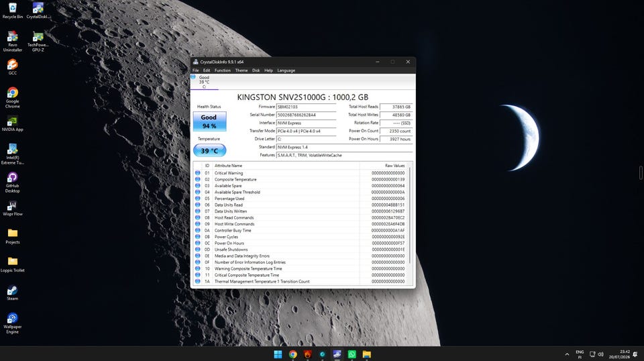Expand the system tray hidden icons chevron
644x361 pixels.
tap(567, 354)
